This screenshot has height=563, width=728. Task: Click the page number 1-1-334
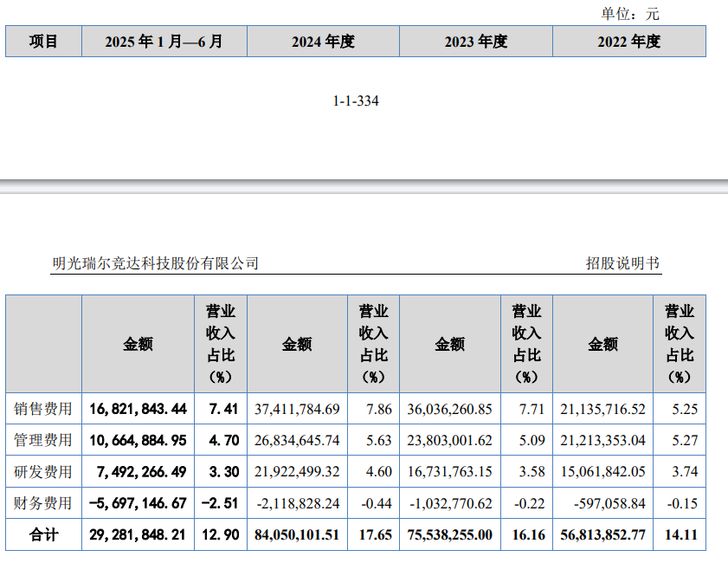click(356, 101)
